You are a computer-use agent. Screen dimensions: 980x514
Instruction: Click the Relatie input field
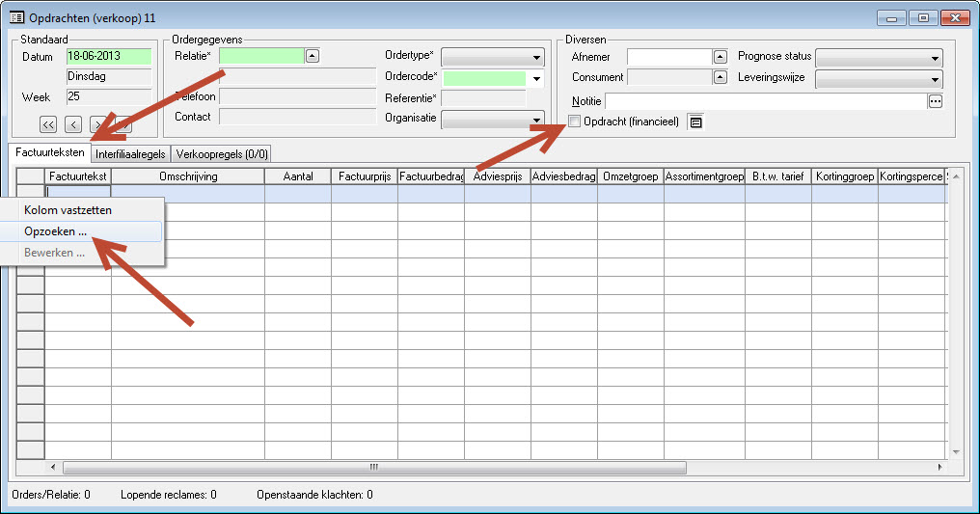(x=261, y=56)
